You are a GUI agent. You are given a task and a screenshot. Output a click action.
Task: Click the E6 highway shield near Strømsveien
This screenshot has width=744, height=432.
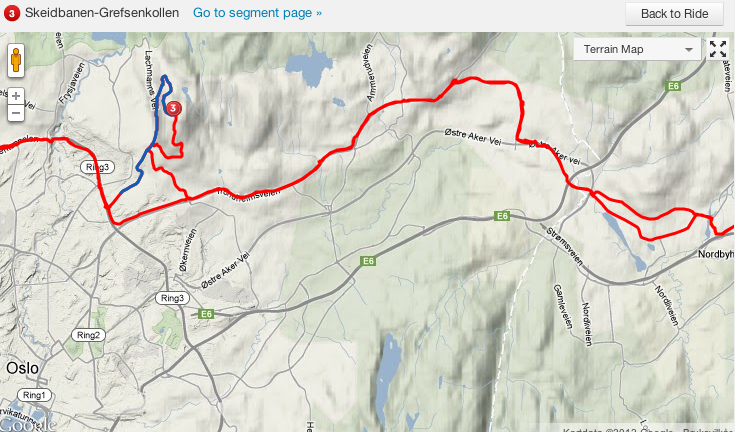502,216
